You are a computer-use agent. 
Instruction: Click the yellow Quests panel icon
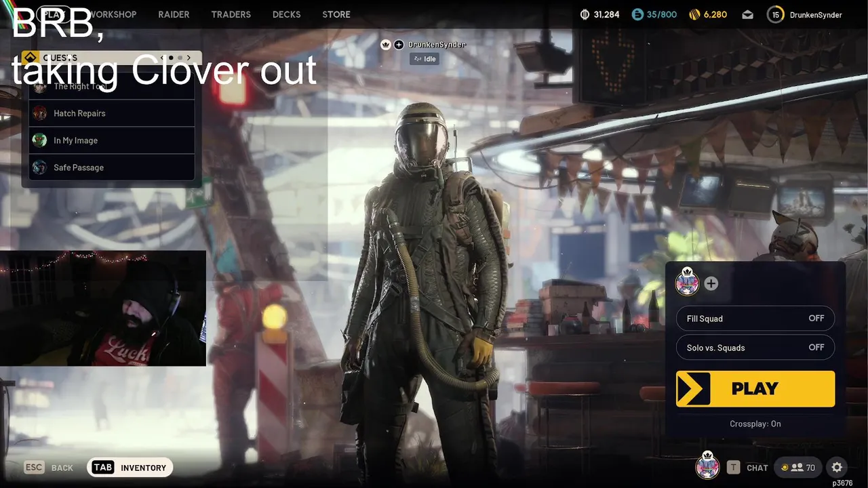tap(29, 58)
